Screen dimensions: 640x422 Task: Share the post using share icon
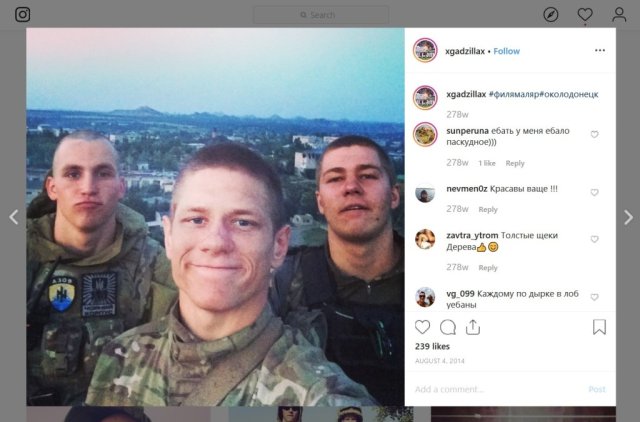pyautogui.click(x=473, y=327)
